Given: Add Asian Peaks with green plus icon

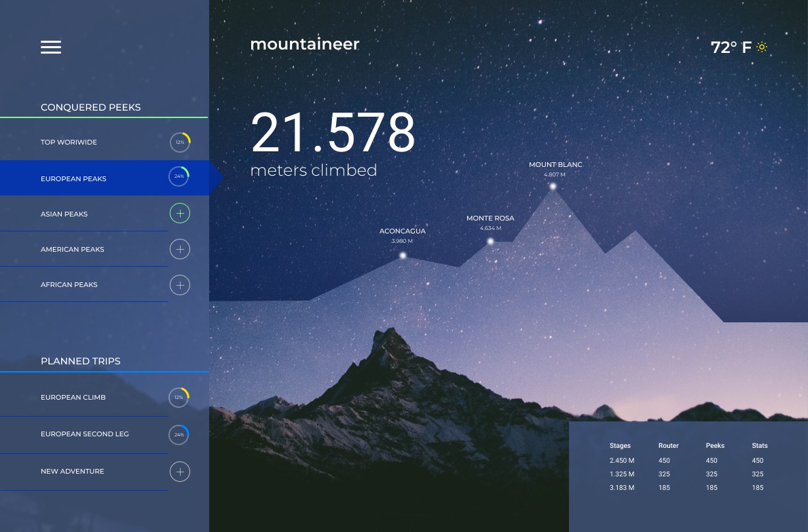Looking at the screenshot, I should tap(180, 213).
